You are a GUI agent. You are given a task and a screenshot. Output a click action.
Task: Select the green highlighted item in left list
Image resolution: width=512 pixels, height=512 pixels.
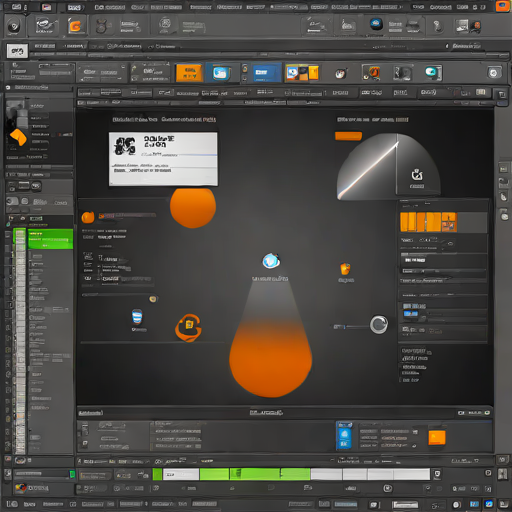click(x=50, y=239)
